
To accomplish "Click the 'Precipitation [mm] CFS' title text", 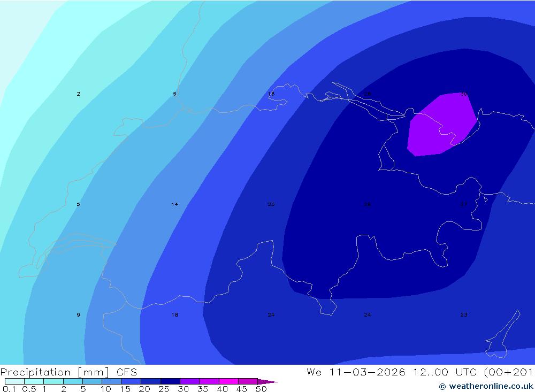I will coord(68,372).
